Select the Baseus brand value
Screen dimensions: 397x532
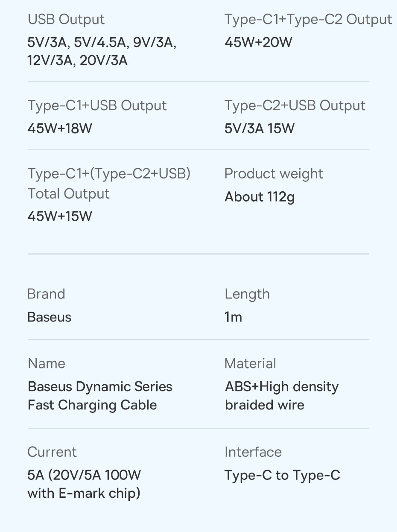49,317
